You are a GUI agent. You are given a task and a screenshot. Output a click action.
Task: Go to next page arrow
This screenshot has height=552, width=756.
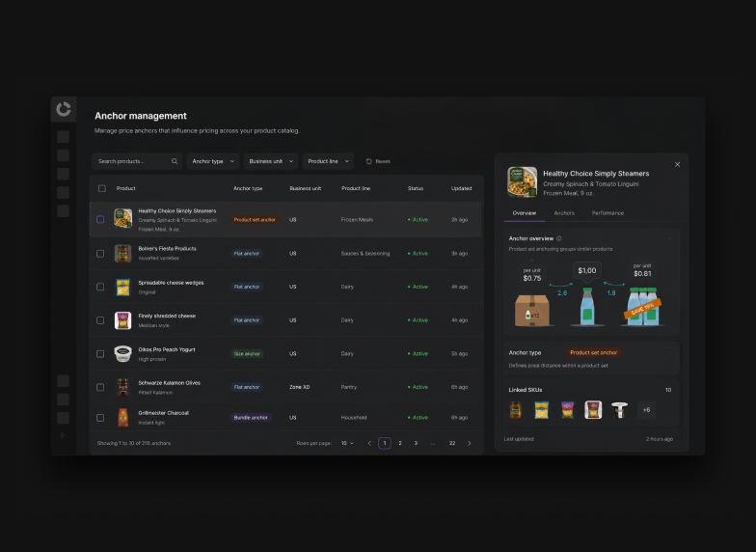[469, 443]
